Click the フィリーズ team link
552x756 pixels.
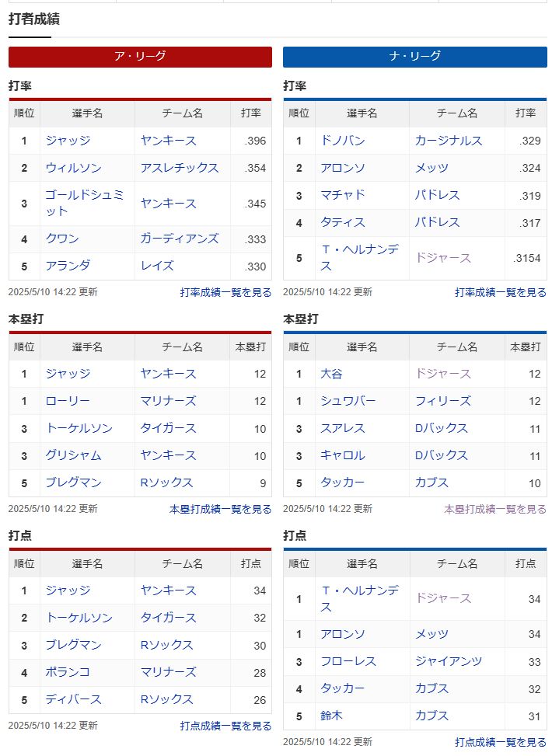coord(443,401)
